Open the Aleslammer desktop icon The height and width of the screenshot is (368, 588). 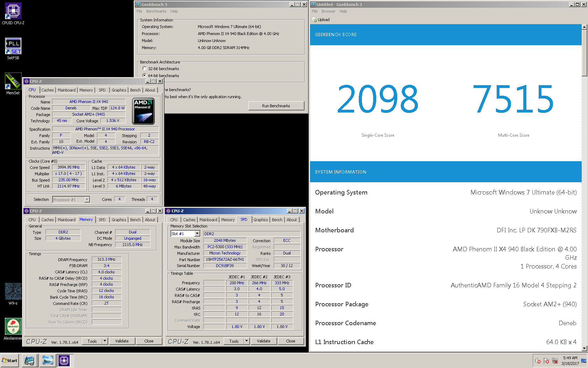click(x=13, y=329)
